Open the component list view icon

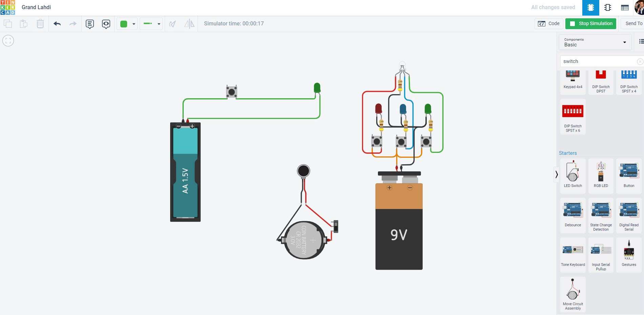625,7
